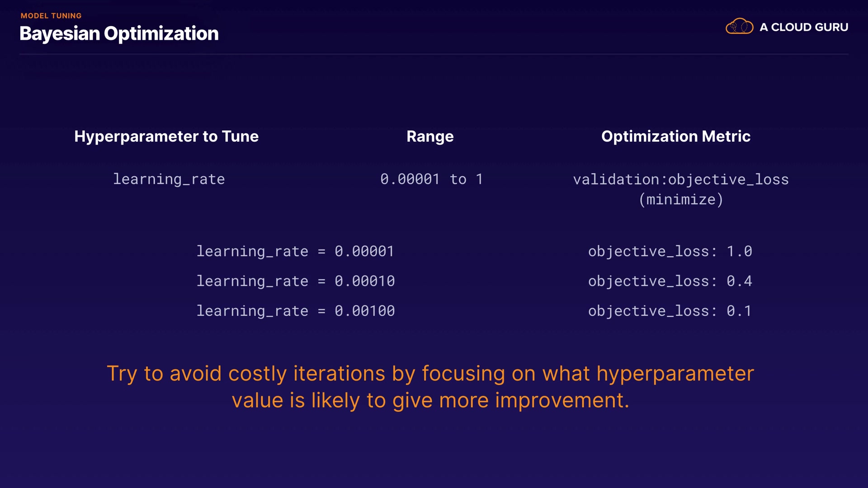Screen dimensions: 868x488
Task: Click the horizontal divider line below the title
Action: (x=434, y=54)
